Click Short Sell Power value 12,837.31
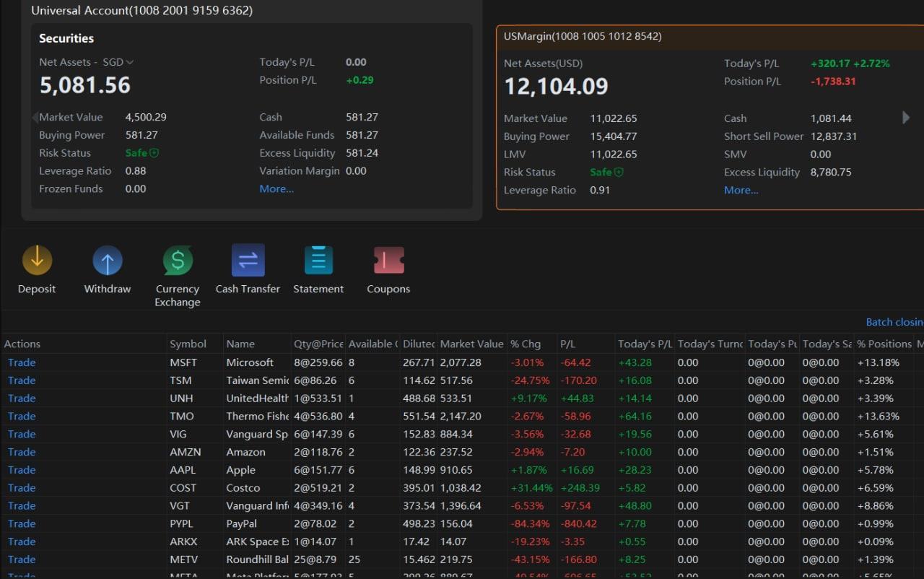 tap(834, 136)
